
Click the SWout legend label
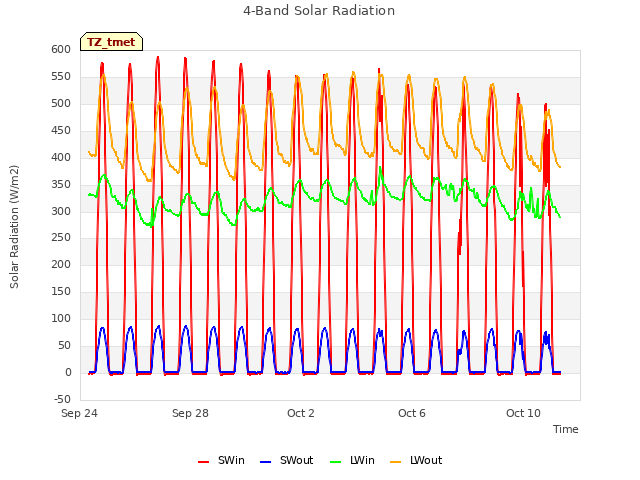[x=296, y=460]
